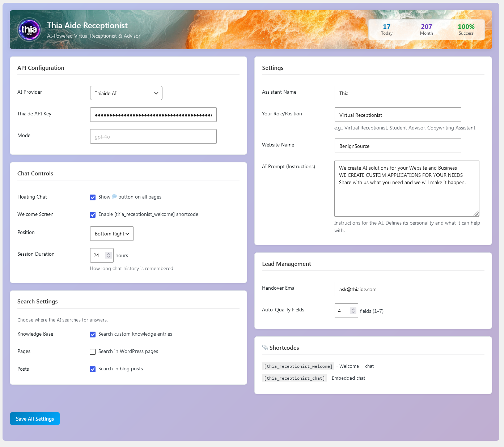Click the Knowledge Base row label
Image resolution: width=504 pixels, height=447 pixels.
pos(35,334)
